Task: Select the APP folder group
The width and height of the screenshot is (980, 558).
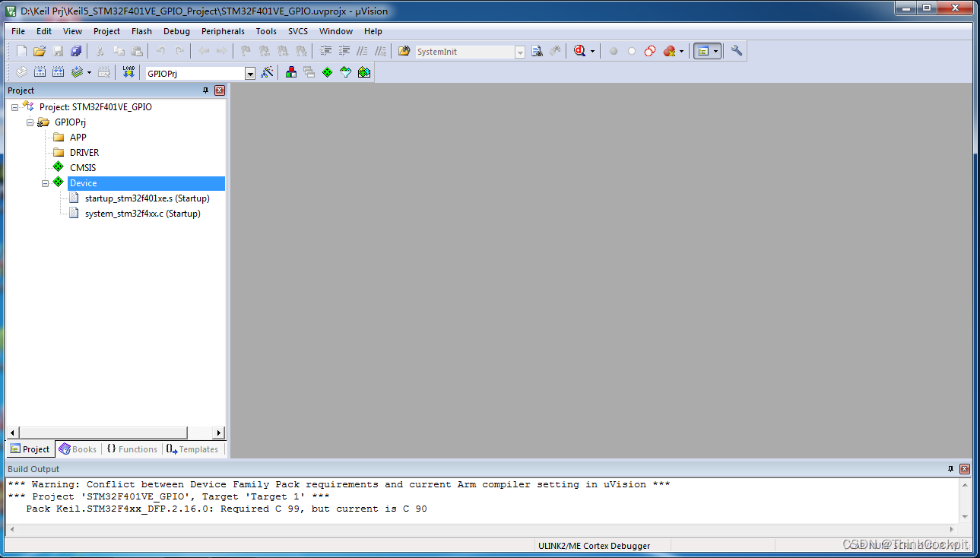Action: click(78, 138)
